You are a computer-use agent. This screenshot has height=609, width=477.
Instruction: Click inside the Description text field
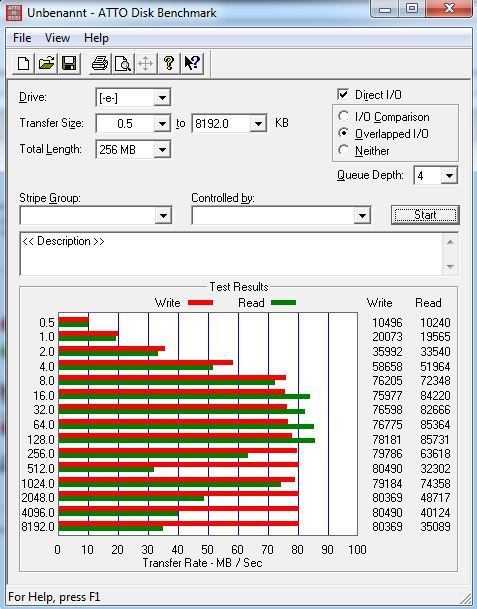232,254
